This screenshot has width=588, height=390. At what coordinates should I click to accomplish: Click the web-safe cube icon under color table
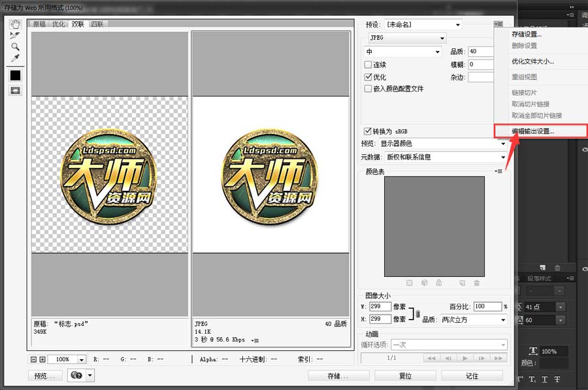tap(425, 283)
